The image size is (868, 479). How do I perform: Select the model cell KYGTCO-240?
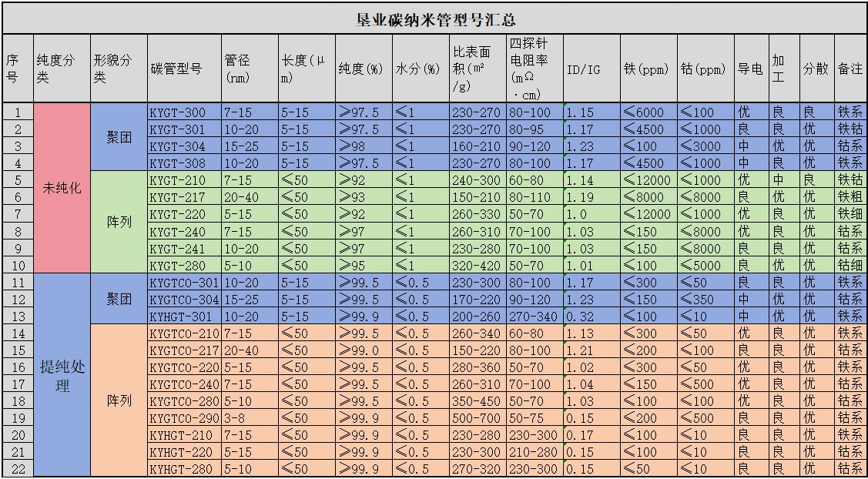click(184, 384)
